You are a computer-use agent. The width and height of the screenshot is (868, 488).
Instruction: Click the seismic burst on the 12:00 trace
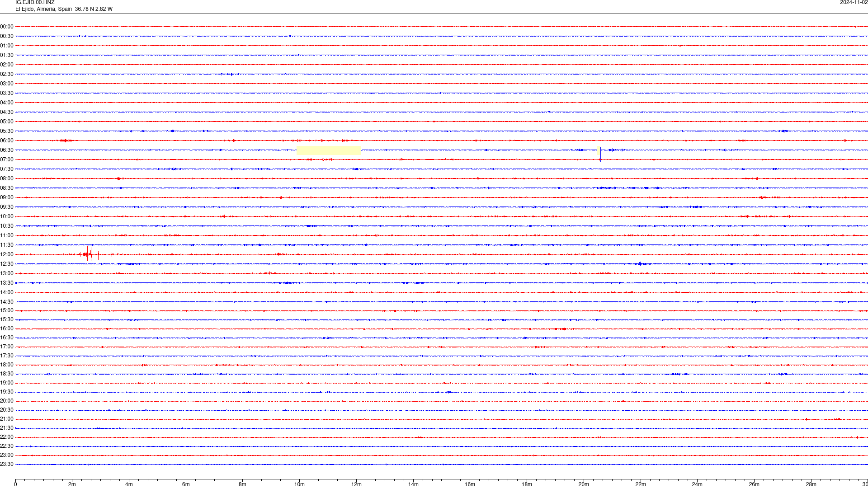[x=90, y=254]
